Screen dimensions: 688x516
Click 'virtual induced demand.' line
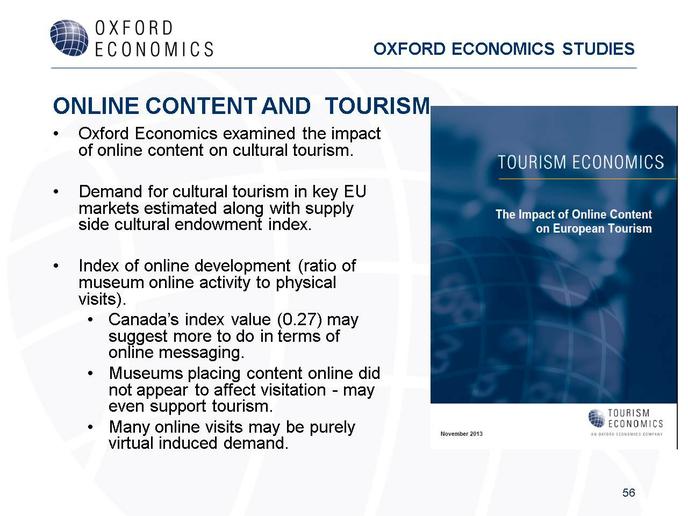click(198, 443)
